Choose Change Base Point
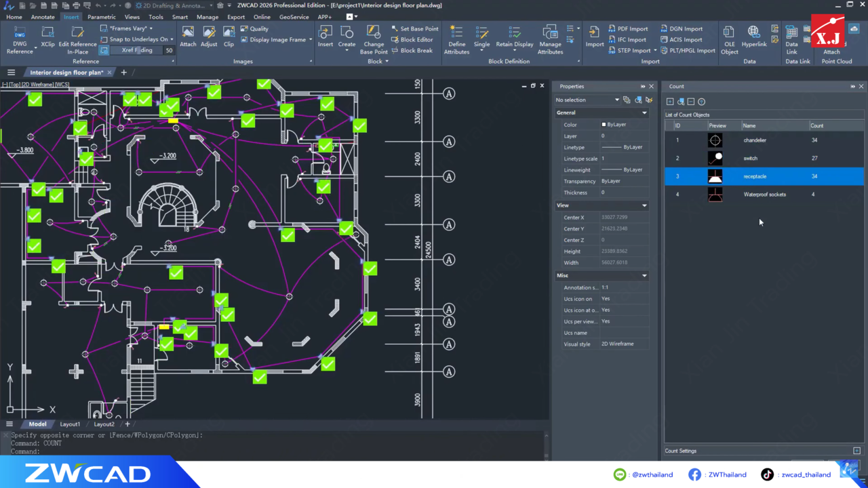This screenshot has height=488, width=868. tap(374, 39)
